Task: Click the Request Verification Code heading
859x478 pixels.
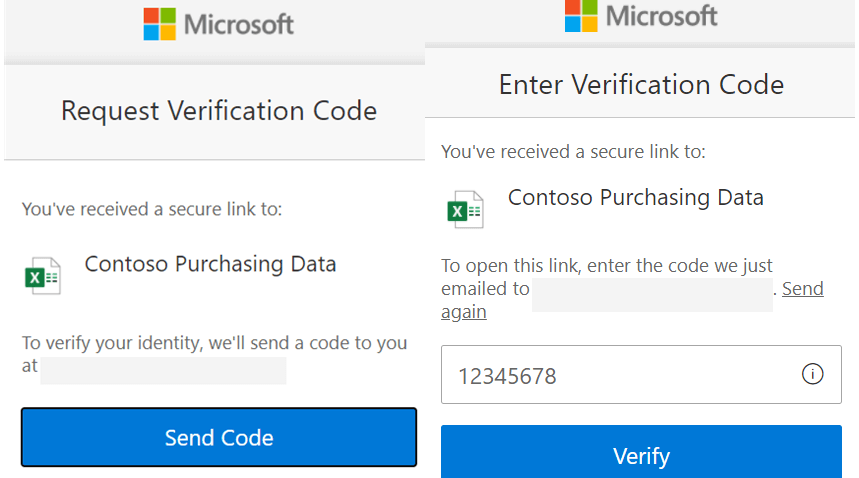Action: pos(219,110)
